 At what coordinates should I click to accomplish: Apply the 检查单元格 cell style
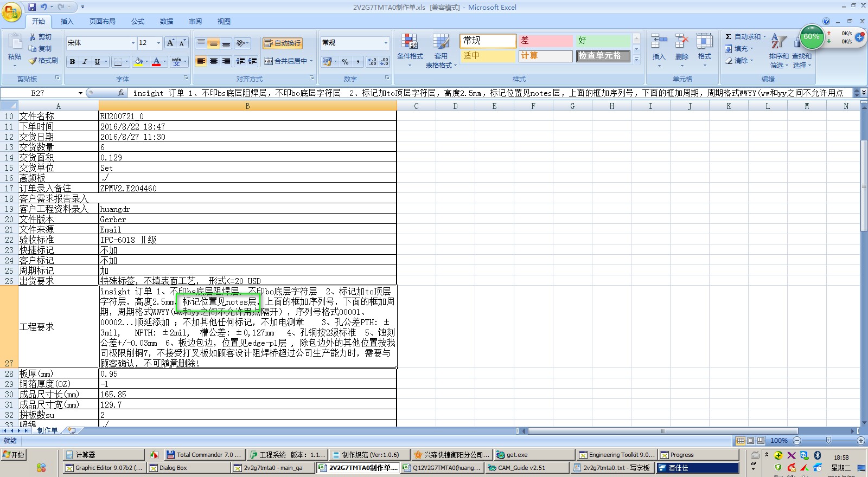point(603,56)
